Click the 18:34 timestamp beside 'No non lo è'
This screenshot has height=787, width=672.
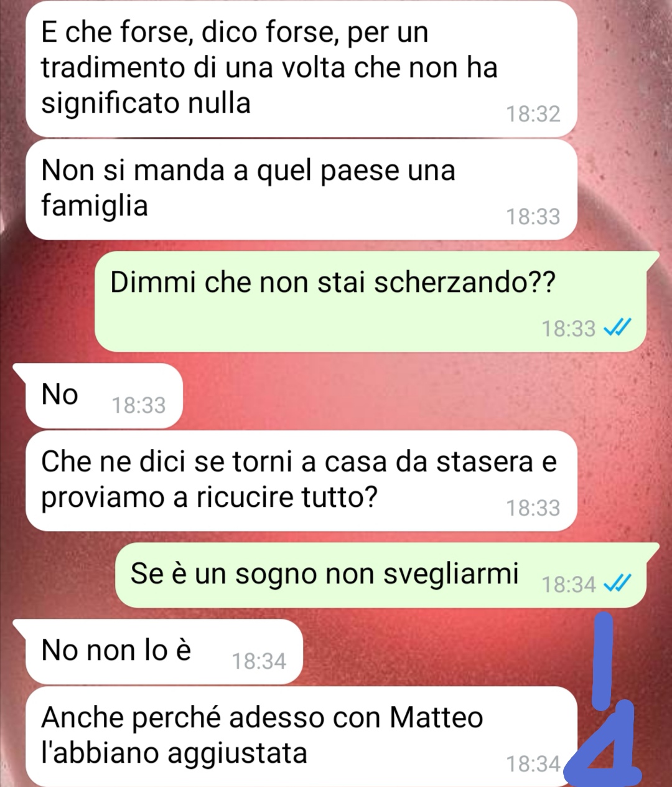[x=259, y=661]
